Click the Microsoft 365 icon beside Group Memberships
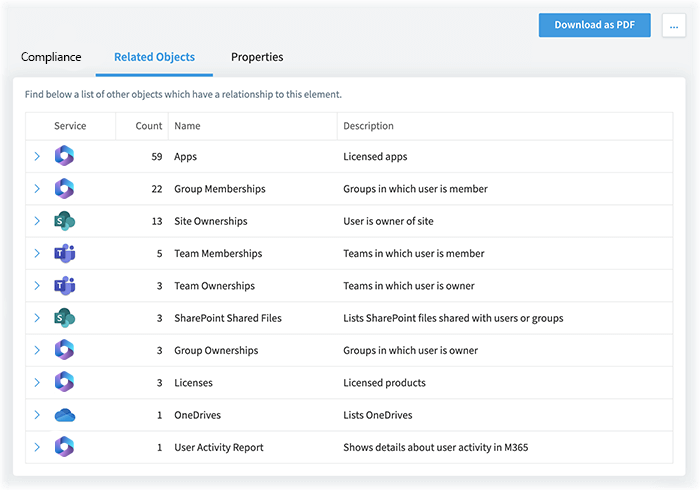Screen dimensions: 700x490 coord(64,189)
